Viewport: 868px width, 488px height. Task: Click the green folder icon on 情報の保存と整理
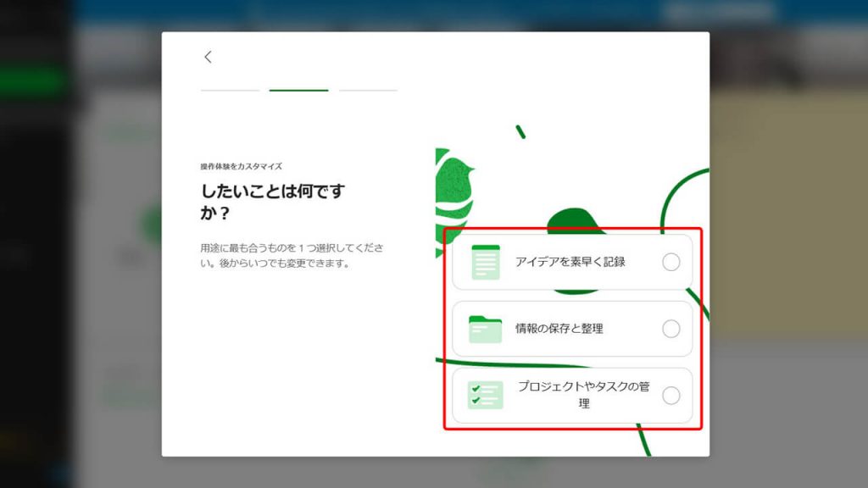click(x=485, y=330)
